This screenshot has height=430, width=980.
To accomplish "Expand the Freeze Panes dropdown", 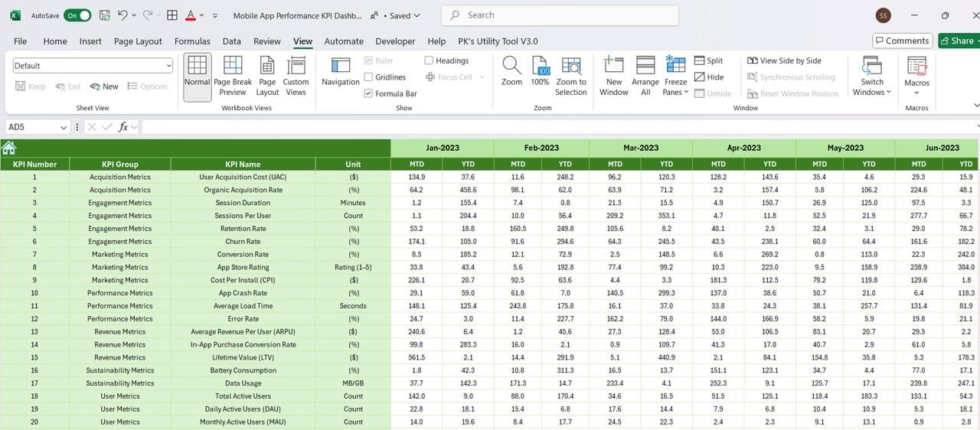I will (675, 77).
